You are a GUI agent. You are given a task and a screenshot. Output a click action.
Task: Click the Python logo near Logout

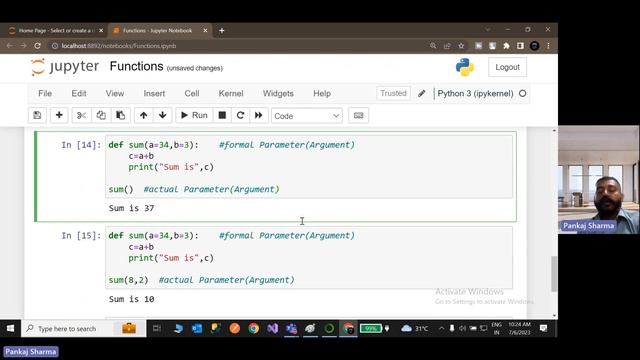pyautogui.click(x=465, y=67)
